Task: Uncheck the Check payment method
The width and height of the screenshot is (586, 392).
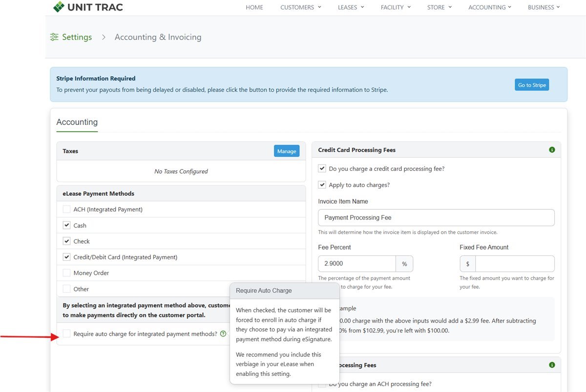Action: [x=66, y=241]
